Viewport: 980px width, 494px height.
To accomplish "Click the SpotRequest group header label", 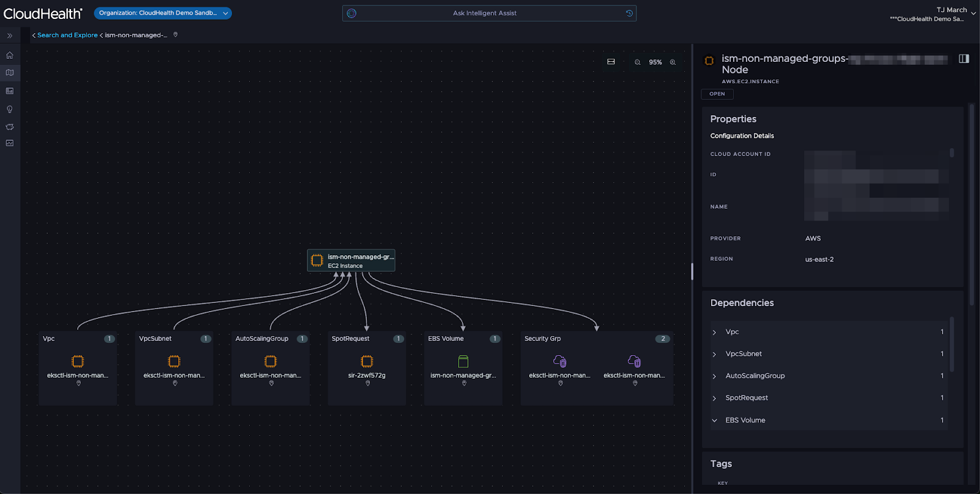I will coord(350,339).
